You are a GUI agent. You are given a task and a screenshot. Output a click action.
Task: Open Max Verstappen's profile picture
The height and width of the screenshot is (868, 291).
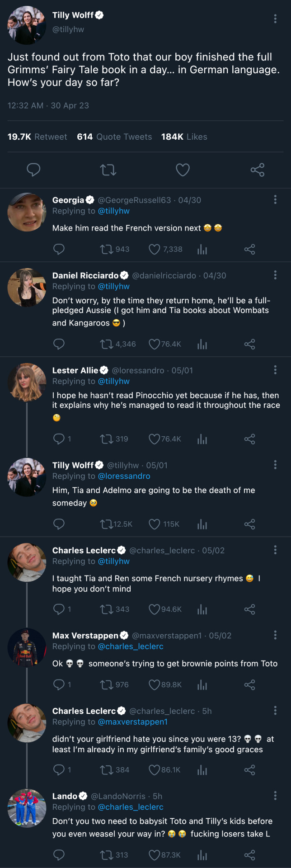coord(27,647)
